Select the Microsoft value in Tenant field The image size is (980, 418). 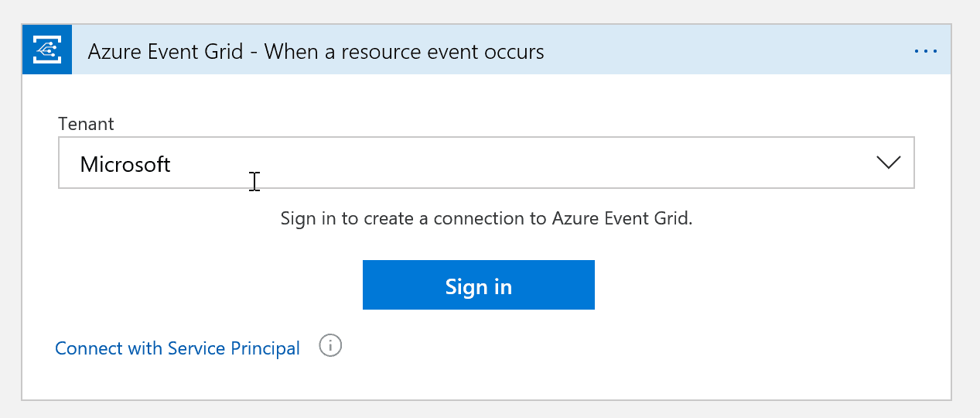125,164
